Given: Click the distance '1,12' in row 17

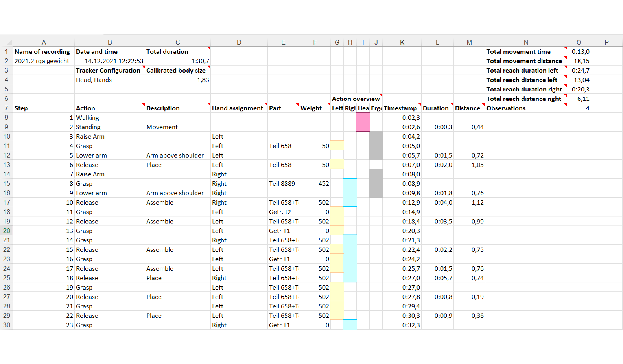Looking at the screenshot, I should pyautogui.click(x=469, y=202).
